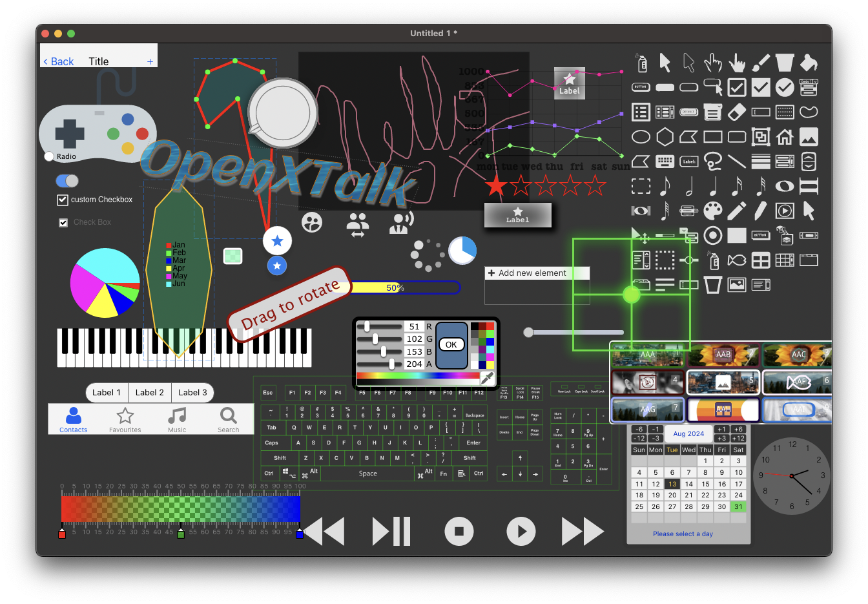Viewport: 868px width, 604px height.
Task: Click the artist palette icon
Action: tap(712, 211)
